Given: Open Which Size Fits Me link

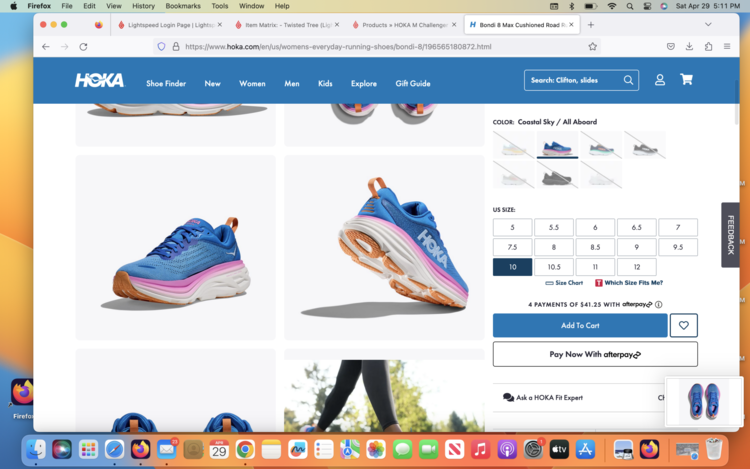Looking at the screenshot, I should pyautogui.click(x=629, y=283).
